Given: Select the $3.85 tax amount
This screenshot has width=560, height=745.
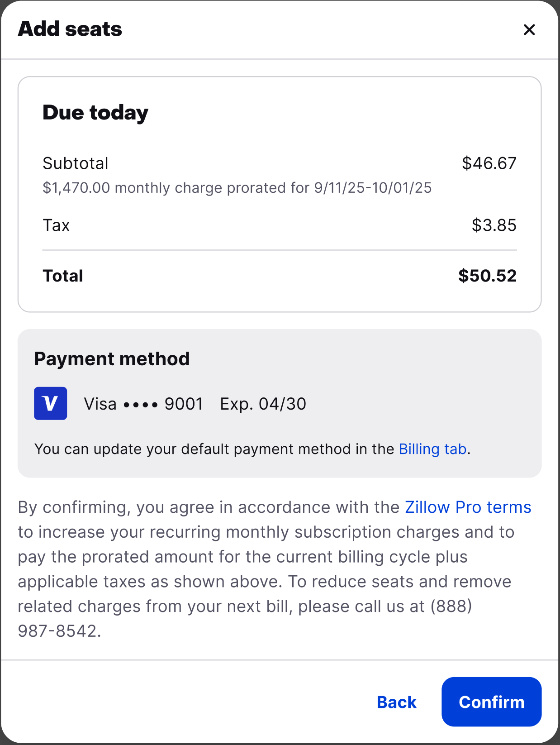Looking at the screenshot, I should [x=494, y=225].
